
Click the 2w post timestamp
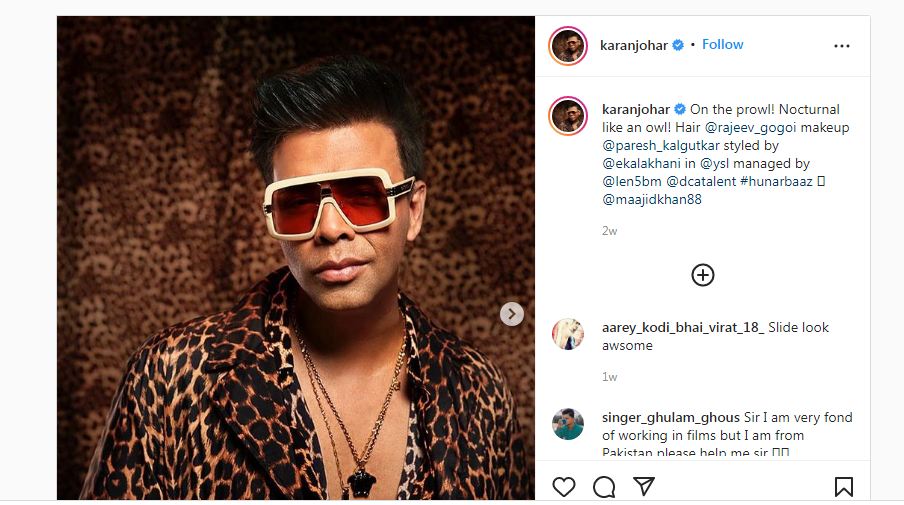pyautogui.click(x=609, y=230)
